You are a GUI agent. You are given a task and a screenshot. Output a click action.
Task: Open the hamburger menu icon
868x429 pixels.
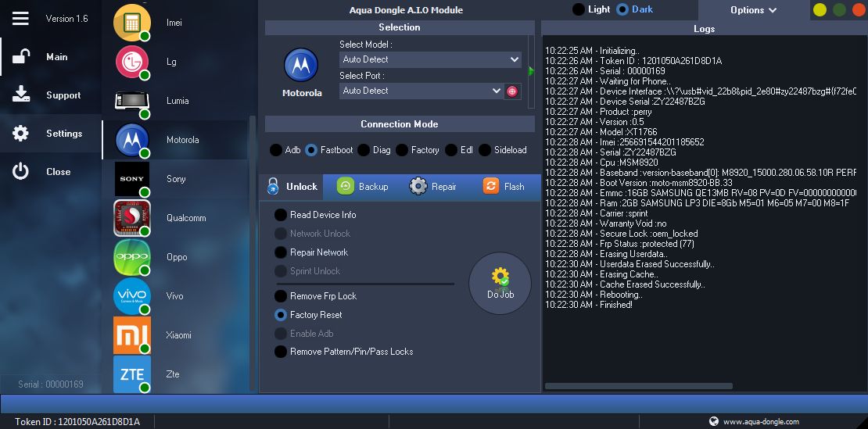(x=20, y=18)
